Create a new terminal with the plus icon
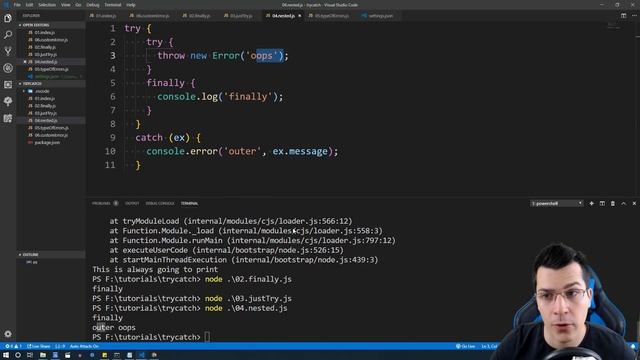The image size is (640, 360). click(x=591, y=203)
